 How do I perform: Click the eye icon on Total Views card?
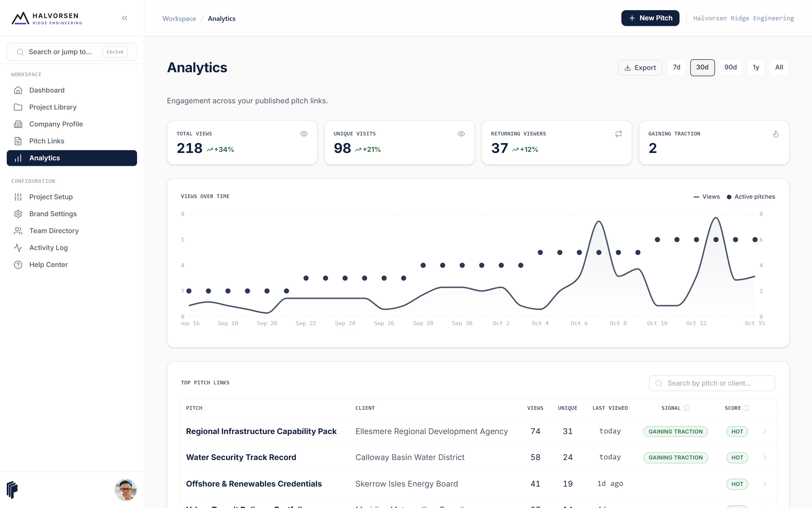(x=304, y=134)
